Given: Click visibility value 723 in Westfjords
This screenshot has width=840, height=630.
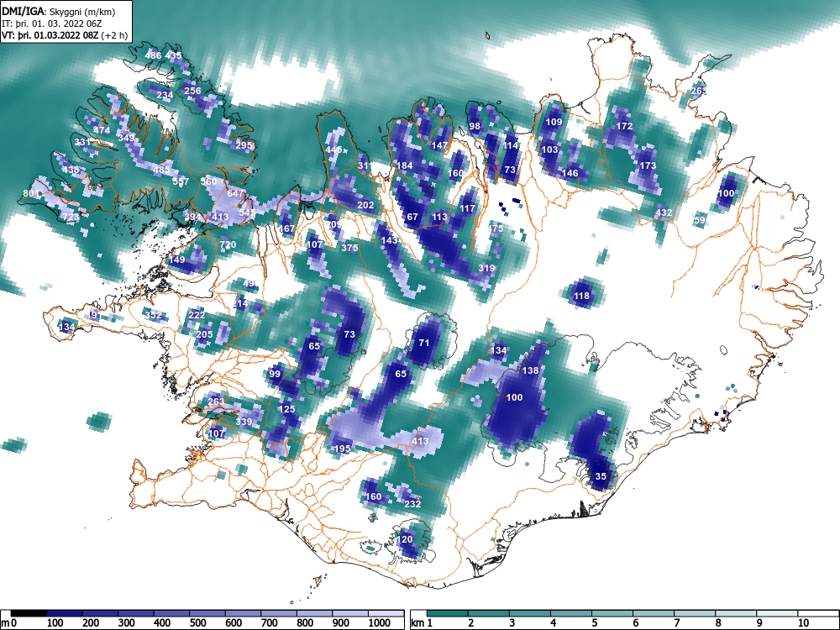Looking at the screenshot, I should [71, 217].
